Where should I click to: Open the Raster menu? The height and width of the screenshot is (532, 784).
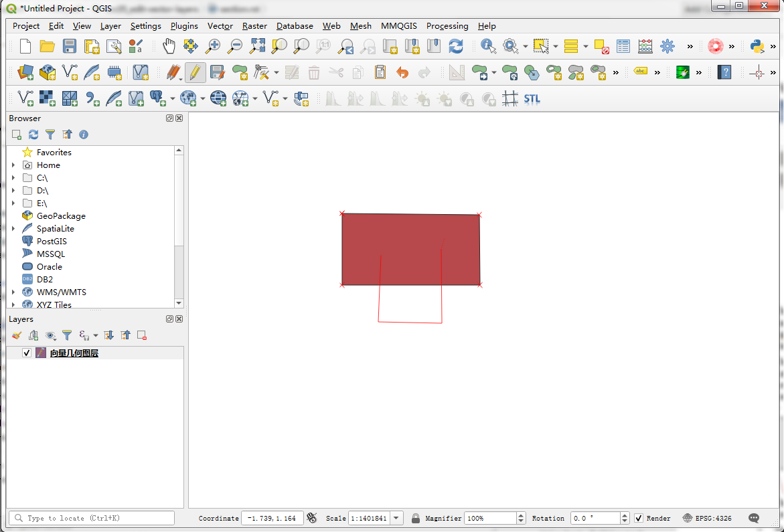254,26
